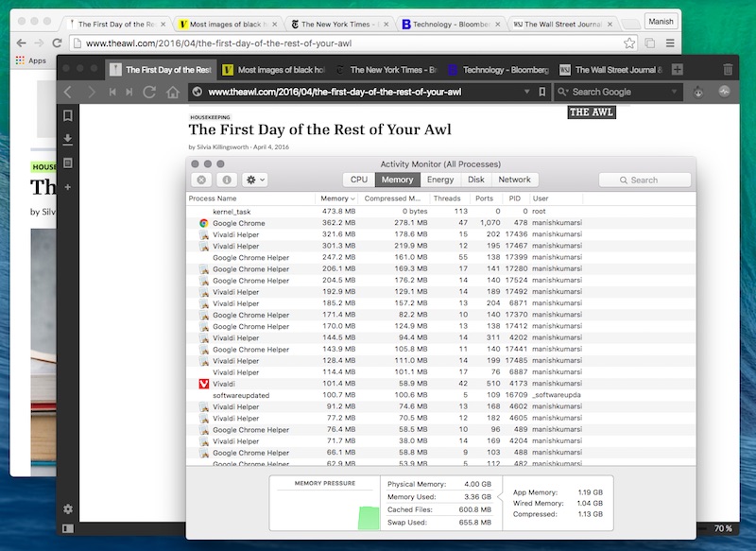Reload the page in Chrome
This screenshot has width=756, height=551.
coord(57,43)
